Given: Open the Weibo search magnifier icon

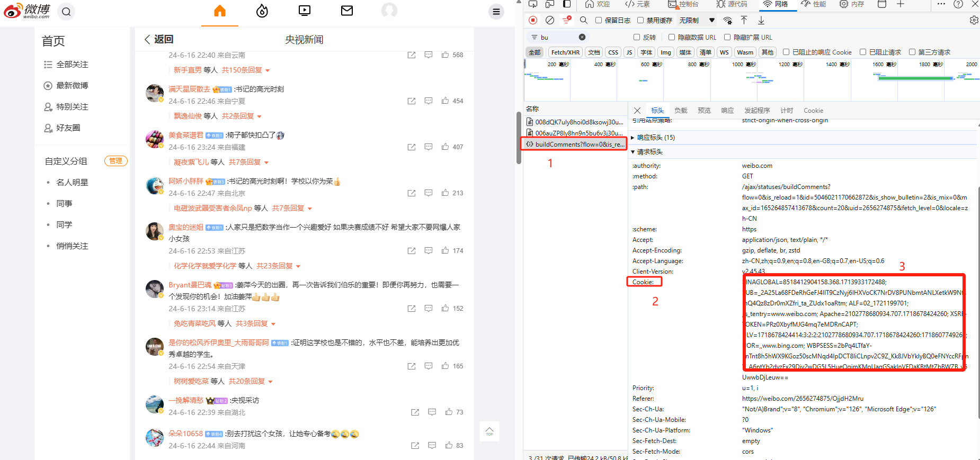Looking at the screenshot, I should pos(66,12).
